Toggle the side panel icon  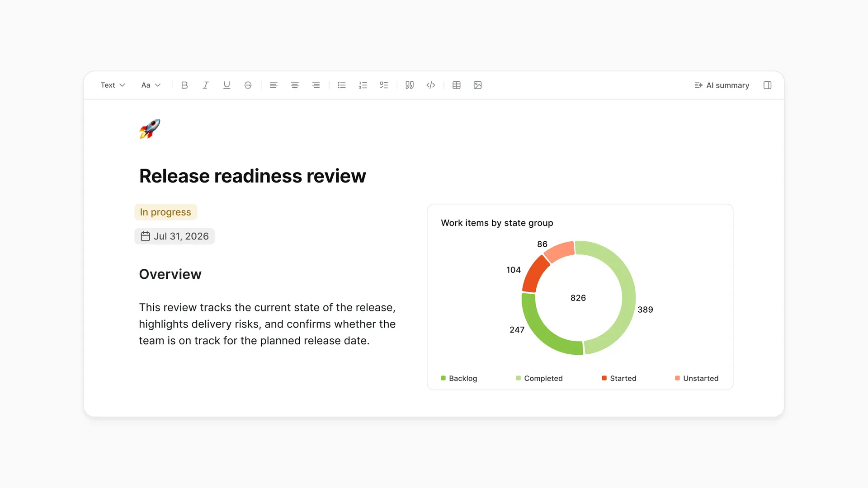coord(768,85)
